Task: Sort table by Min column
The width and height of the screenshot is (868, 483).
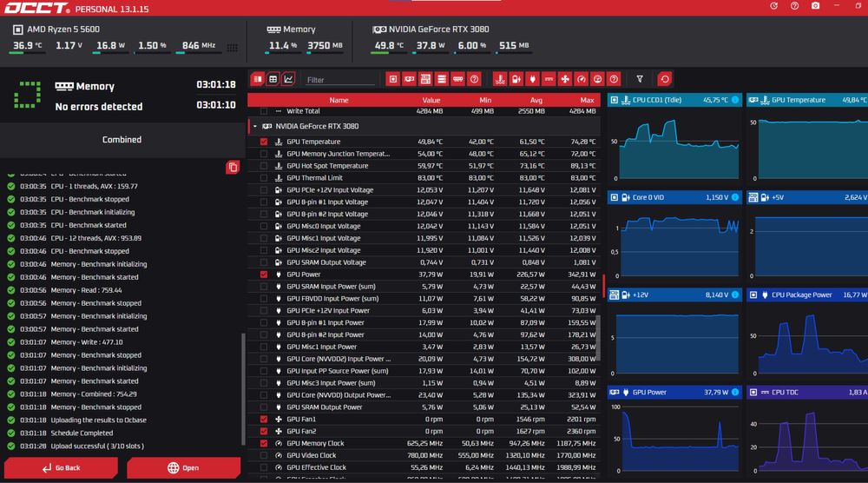Action: [x=485, y=100]
